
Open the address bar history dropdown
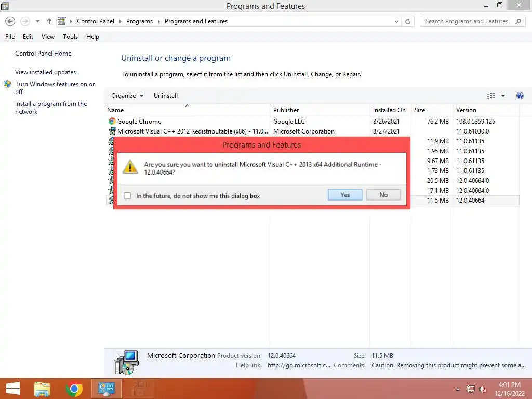(x=396, y=21)
